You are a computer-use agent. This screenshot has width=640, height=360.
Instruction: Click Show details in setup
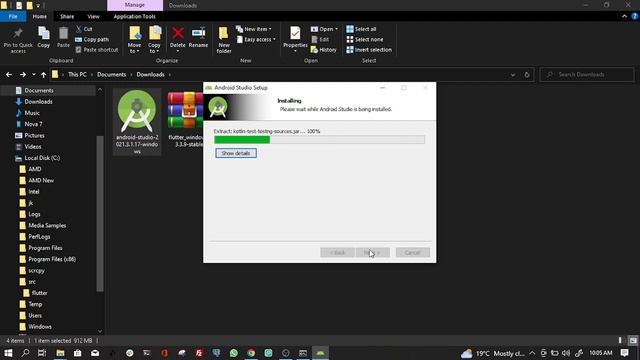click(x=236, y=153)
